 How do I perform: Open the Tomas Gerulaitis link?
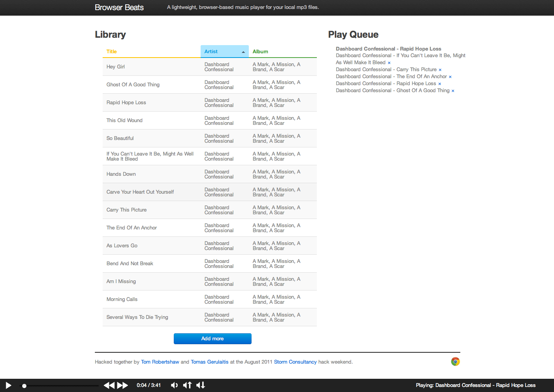[210, 362]
